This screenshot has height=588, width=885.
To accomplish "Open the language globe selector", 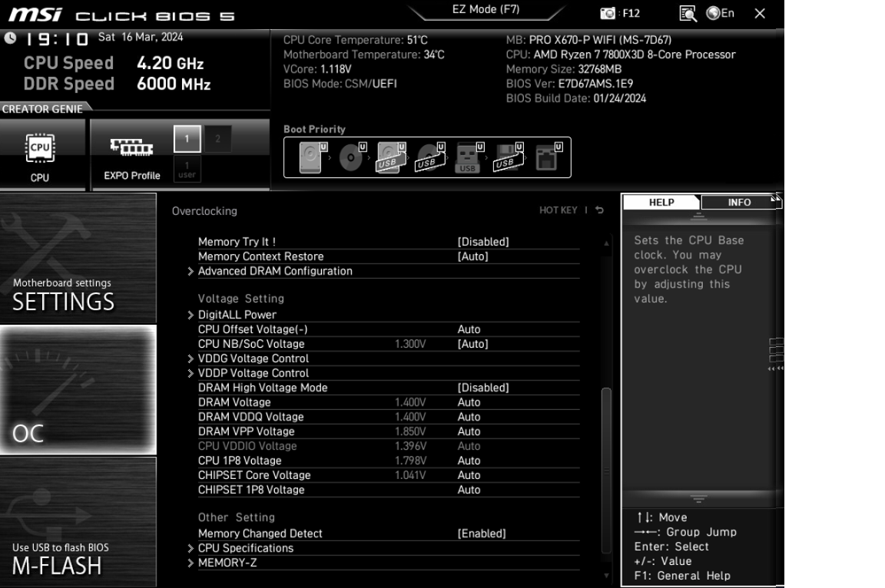I will point(720,13).
